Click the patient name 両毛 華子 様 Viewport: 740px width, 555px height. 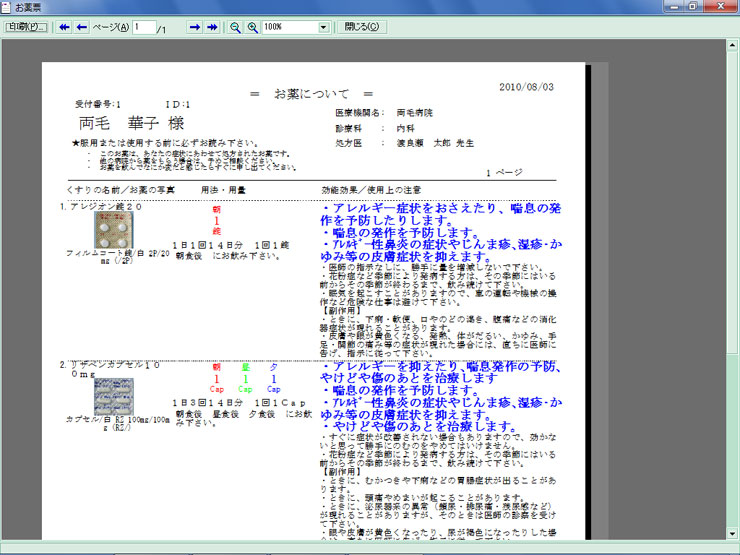[x=131, y=124]
